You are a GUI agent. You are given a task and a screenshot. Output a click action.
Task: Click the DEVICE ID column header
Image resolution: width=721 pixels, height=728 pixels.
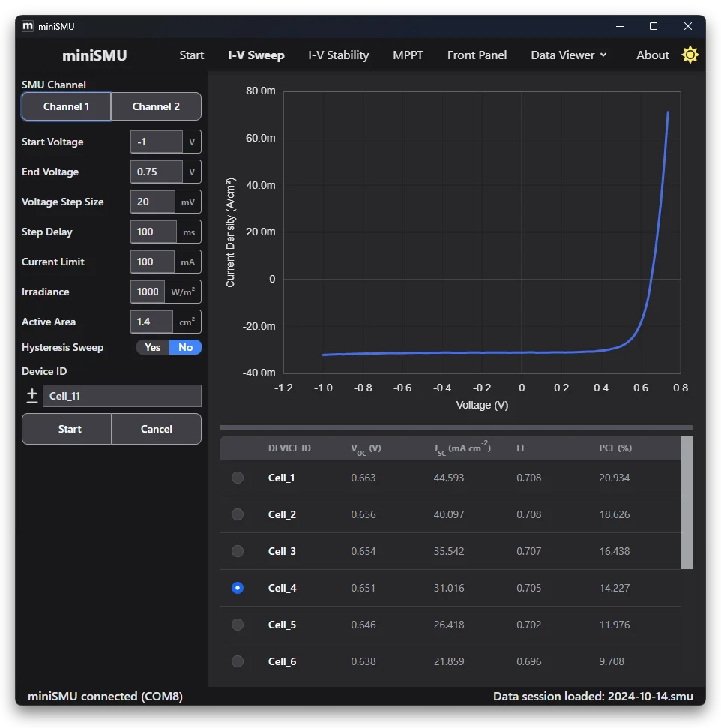289,448
